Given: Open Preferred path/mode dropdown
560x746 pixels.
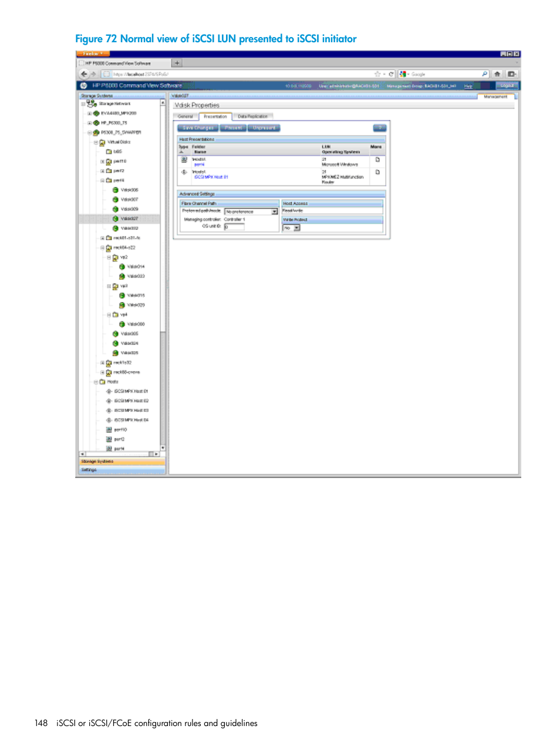Looking at the screenshot, I should [251, 211].
